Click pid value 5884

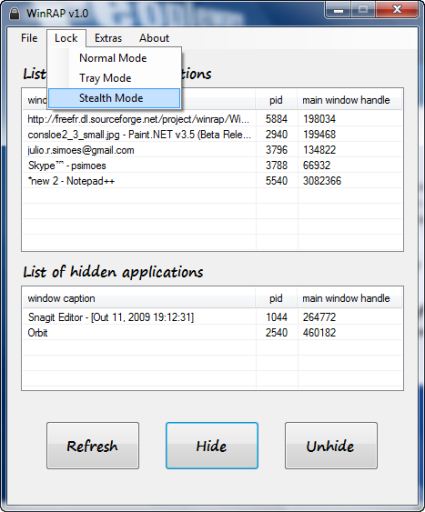276,119
